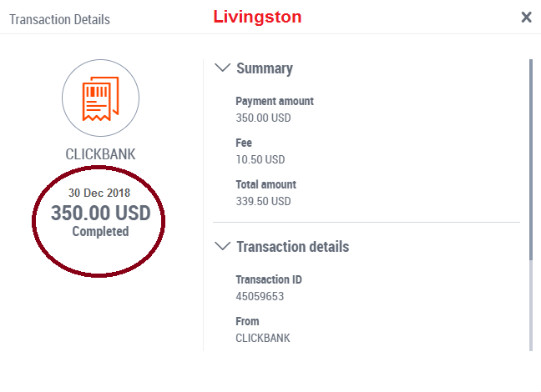
Task: Click the Completed status text
Action: [100, 231]
